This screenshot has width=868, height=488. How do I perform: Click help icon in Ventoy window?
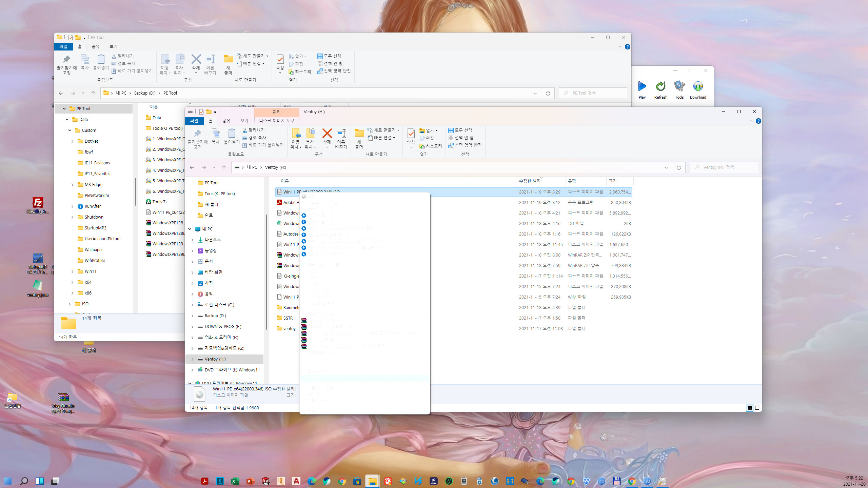pos(758,121)
